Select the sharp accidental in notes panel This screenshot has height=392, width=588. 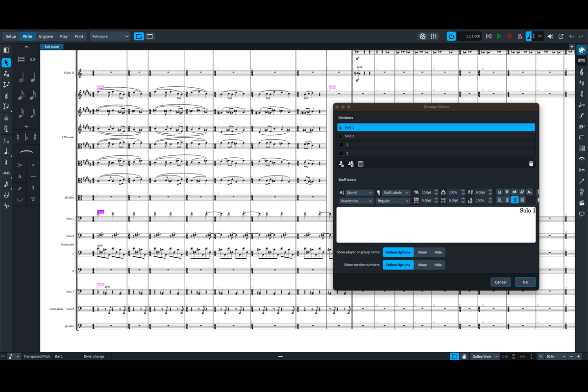coord(35,138)
